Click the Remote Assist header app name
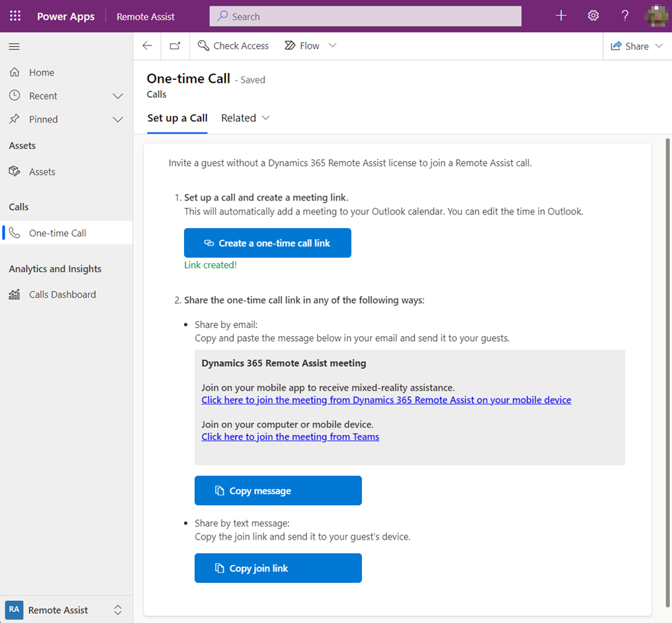Image resolution: width=672 pixels, height=623 pixels. coord(145,17)
